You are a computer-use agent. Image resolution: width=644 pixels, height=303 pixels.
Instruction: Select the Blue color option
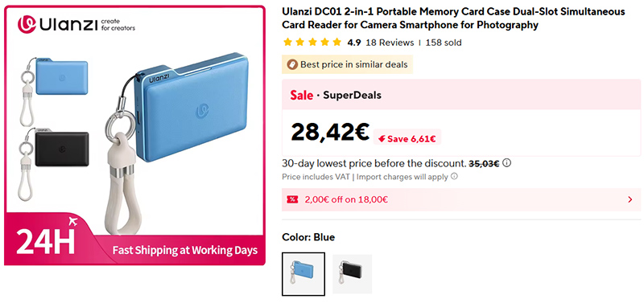303,274
